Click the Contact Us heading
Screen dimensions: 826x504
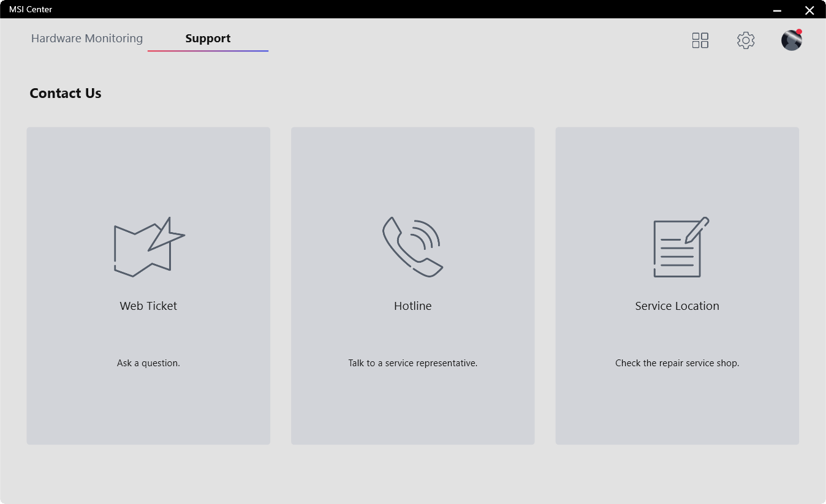click(66, 94)
